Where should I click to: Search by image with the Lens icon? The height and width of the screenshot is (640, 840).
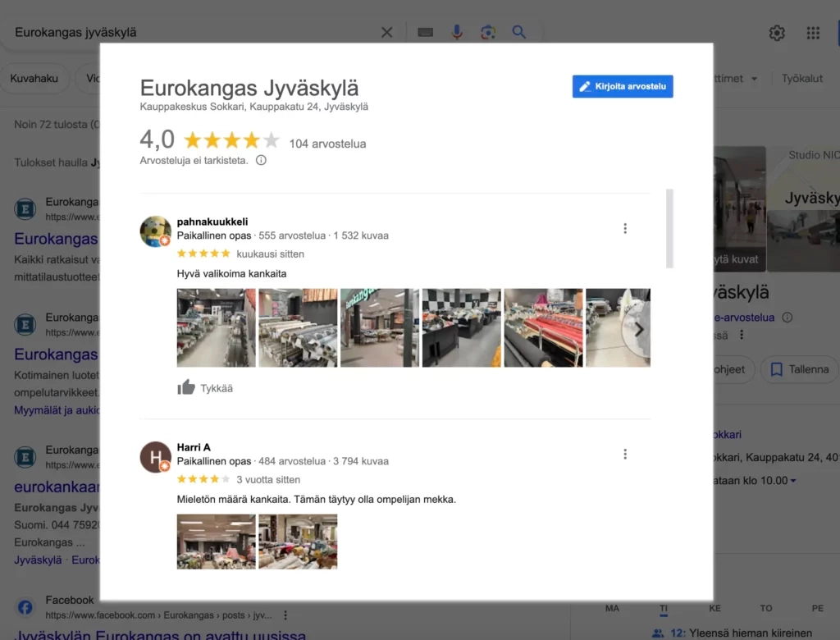(487, 32)
